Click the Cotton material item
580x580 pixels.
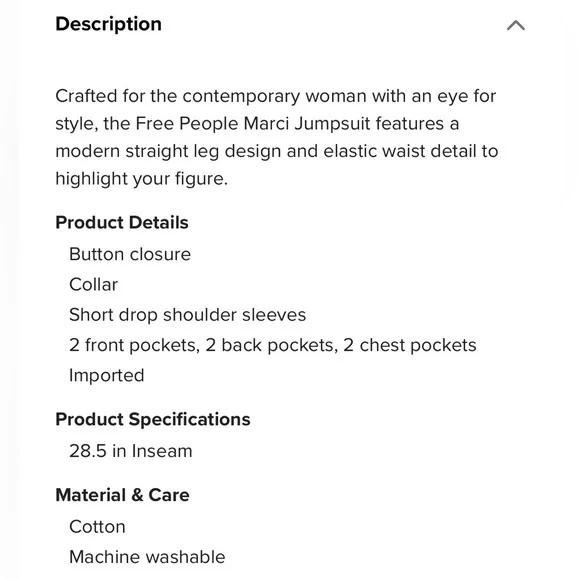(x=97, y=527)
